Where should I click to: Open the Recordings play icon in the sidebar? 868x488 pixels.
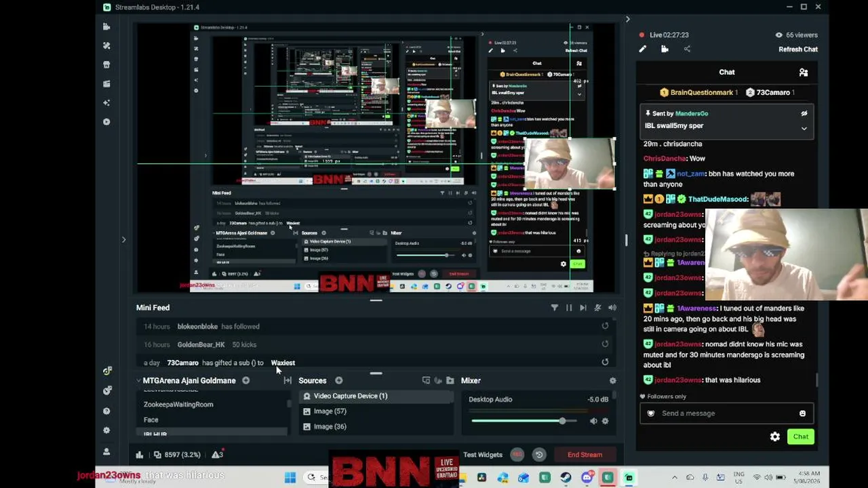[106, 122]
